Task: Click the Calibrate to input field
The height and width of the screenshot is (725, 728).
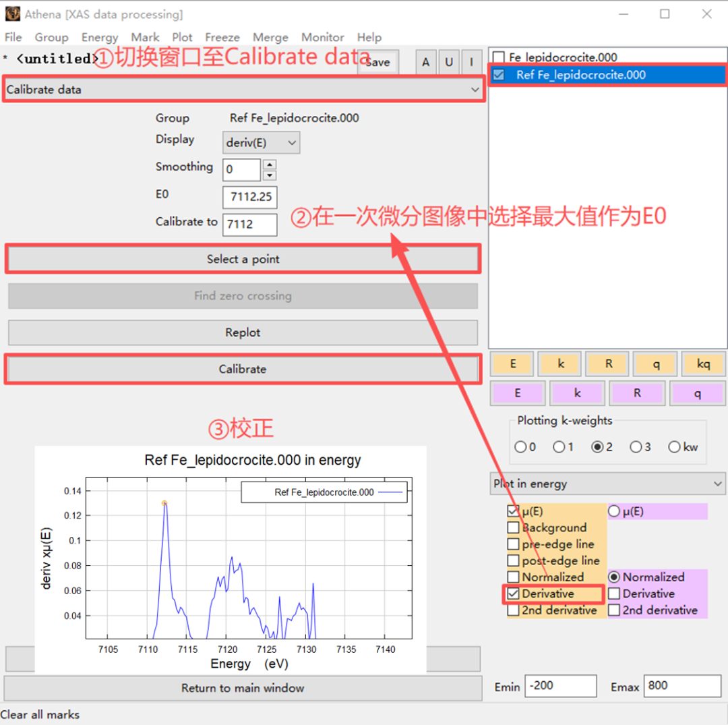Action: [250, 225]
